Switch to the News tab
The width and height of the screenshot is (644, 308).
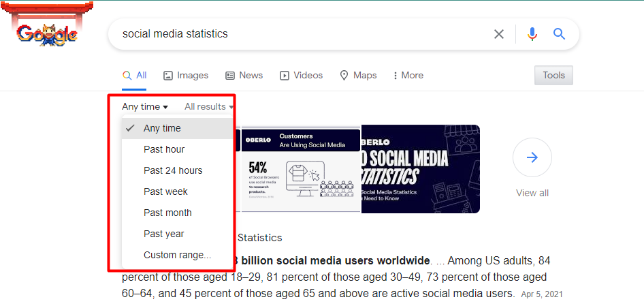pos(244,76)
